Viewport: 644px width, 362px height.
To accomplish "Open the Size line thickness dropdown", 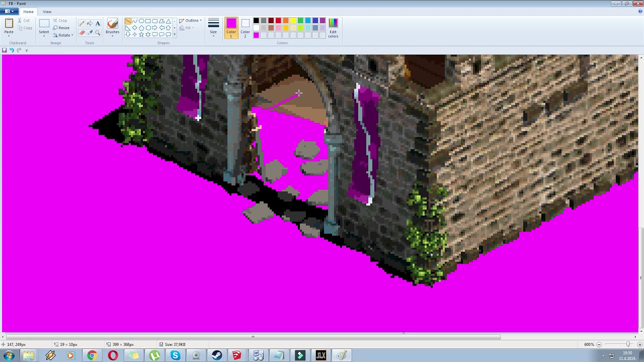I will 213,28.
